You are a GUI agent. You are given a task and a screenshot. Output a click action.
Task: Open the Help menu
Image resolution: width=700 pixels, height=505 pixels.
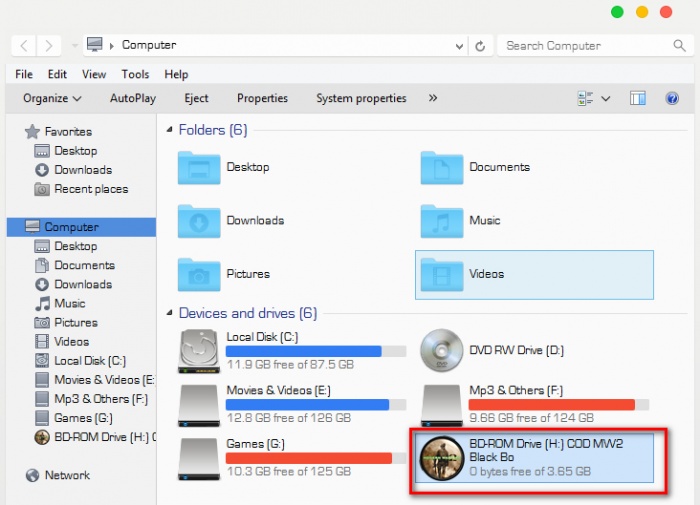click(176, 74)
